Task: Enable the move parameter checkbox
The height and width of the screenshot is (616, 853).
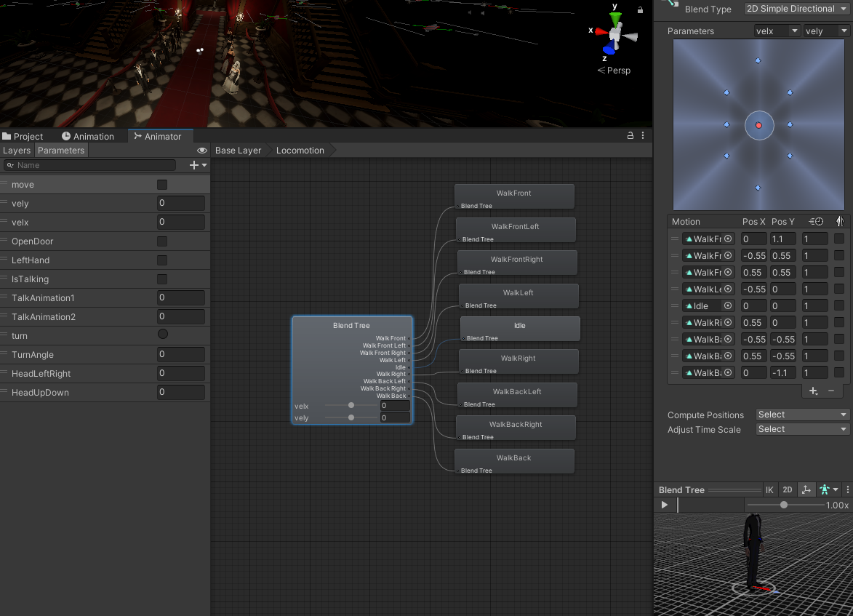Action: pos(162,185)
